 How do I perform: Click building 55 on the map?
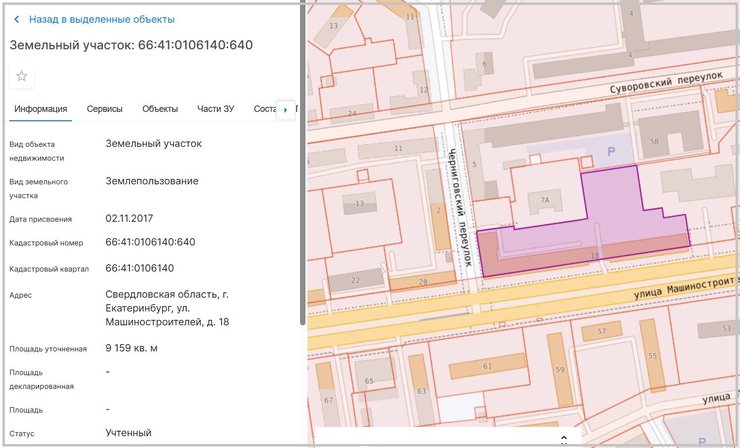coord(652,355)
